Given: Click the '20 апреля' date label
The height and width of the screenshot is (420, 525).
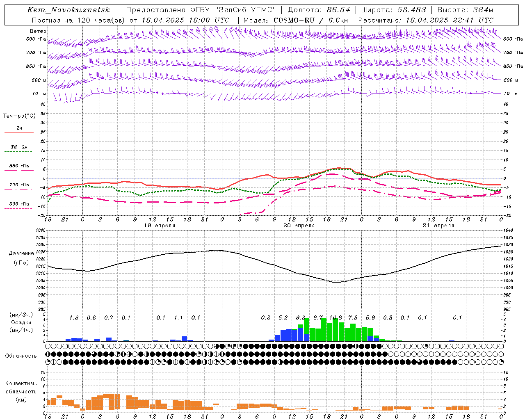Looking at the screenshot, I should coord(299,226).
